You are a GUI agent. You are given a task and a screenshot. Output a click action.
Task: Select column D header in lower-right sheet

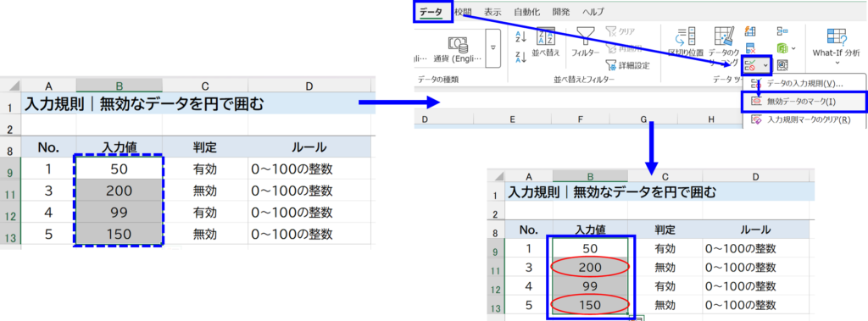[755, 176]
